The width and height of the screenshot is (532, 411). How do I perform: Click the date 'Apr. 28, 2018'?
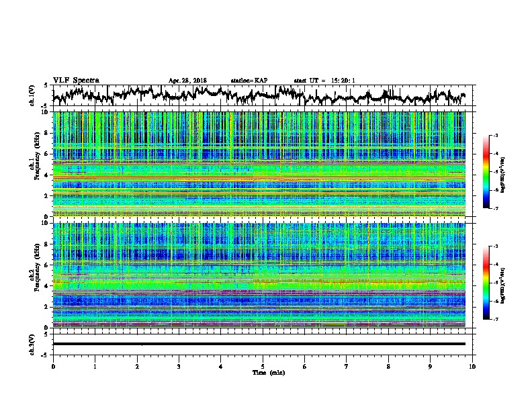tap(187, 81)
